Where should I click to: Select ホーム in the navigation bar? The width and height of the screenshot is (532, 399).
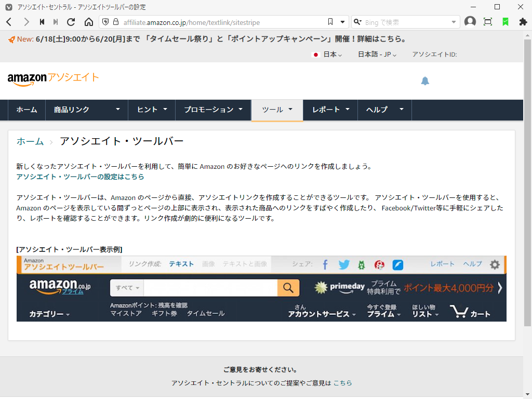pyautogui.click(x=27, y=110)
